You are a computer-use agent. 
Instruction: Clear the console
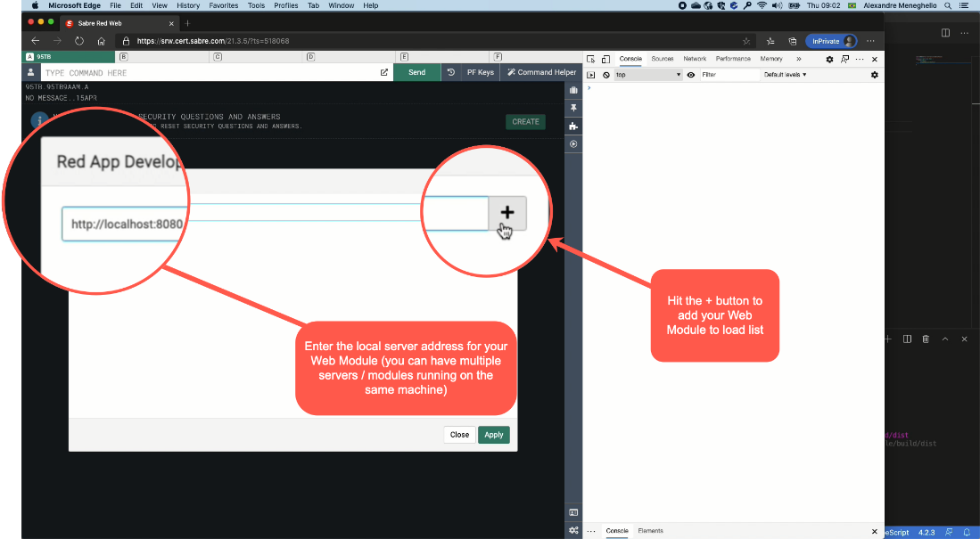point(605,74)
